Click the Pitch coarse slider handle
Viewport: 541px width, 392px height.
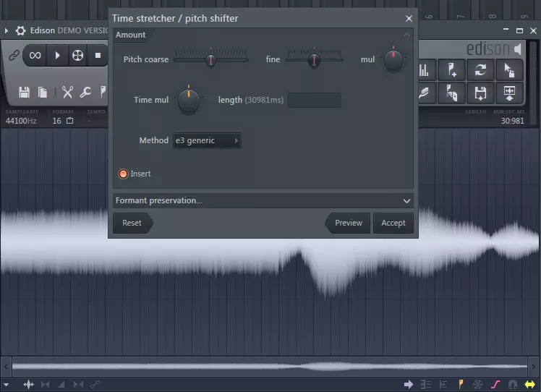210,60
